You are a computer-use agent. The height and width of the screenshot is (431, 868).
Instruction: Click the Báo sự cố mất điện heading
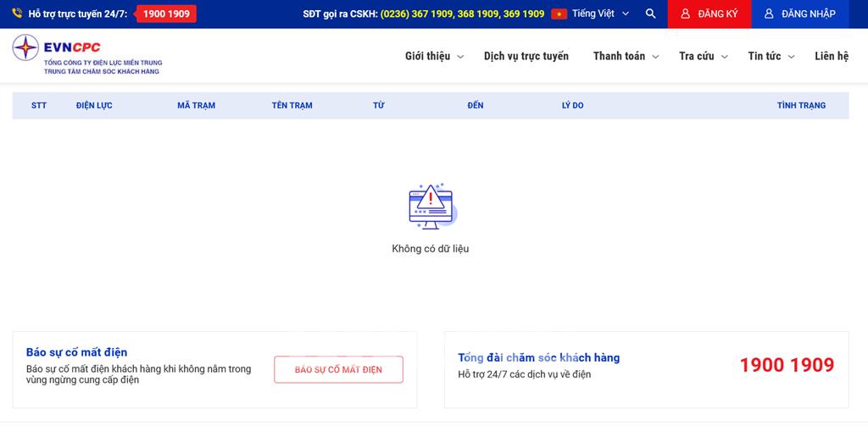click(76, 352)
